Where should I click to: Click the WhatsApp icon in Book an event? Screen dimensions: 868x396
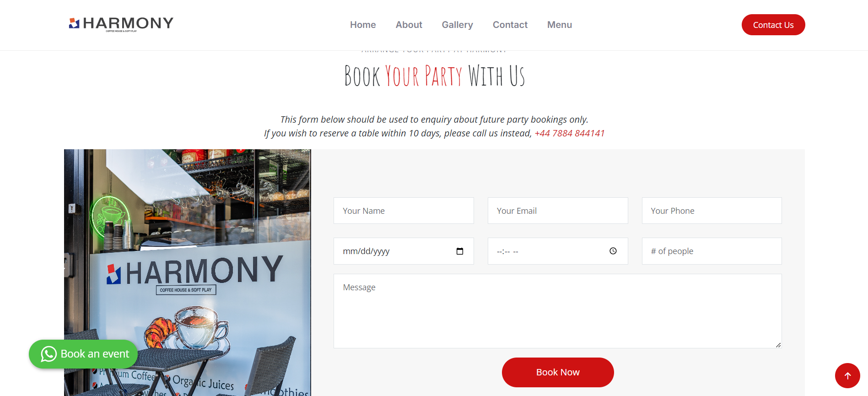(x=49, y=354)
